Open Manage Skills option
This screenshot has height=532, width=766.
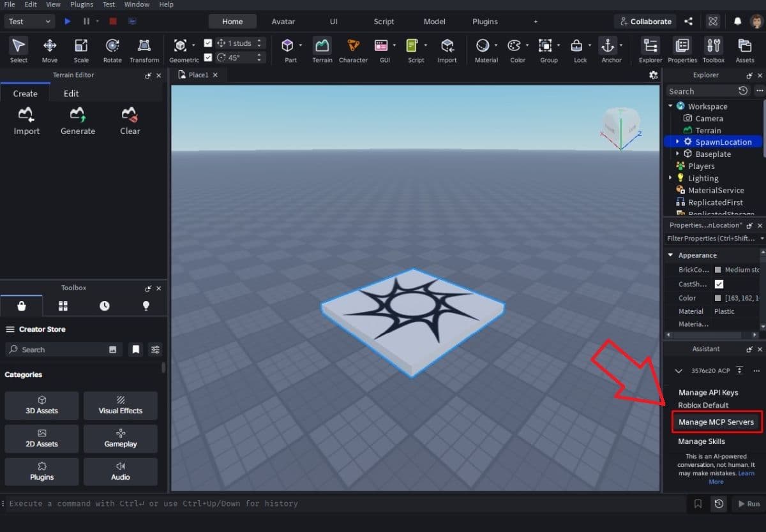pyautogui.click(x=702, y=441)
